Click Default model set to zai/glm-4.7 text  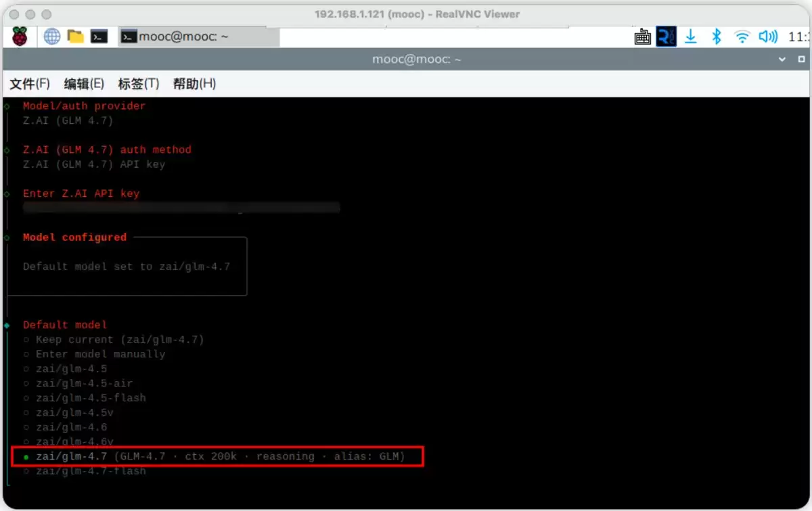127,267
